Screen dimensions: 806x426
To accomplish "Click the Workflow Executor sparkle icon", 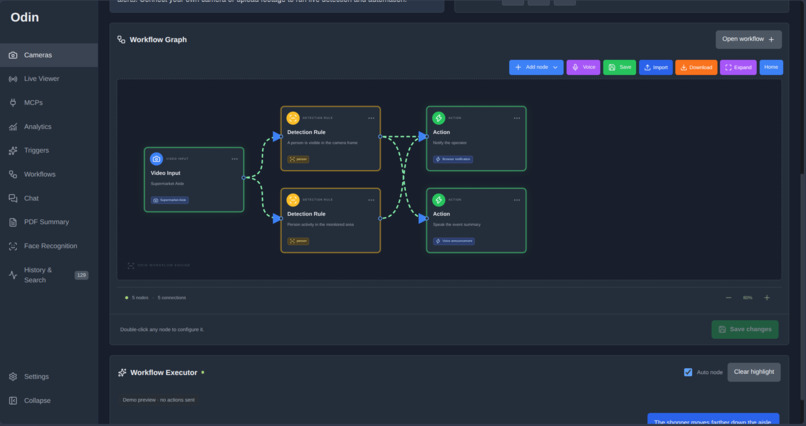I will click(122, 373).
